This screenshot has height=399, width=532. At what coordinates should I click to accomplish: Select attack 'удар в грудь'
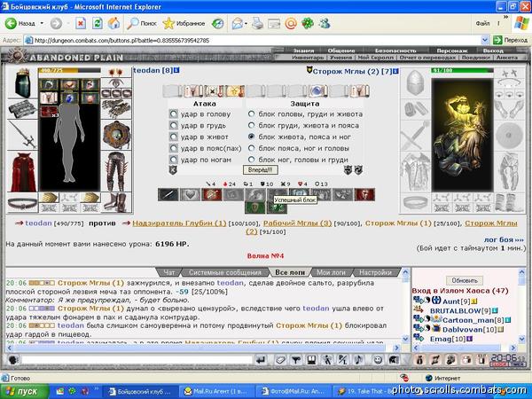(174, 126)
